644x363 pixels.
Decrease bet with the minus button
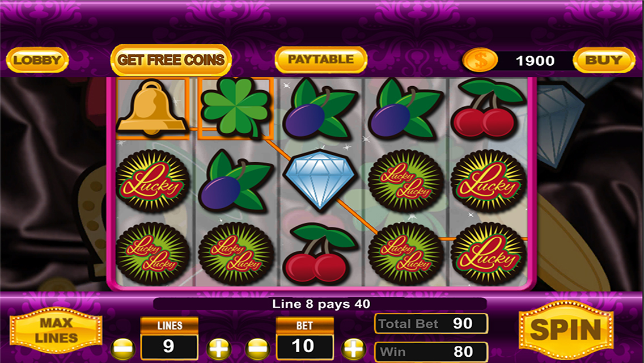[257, 349]
